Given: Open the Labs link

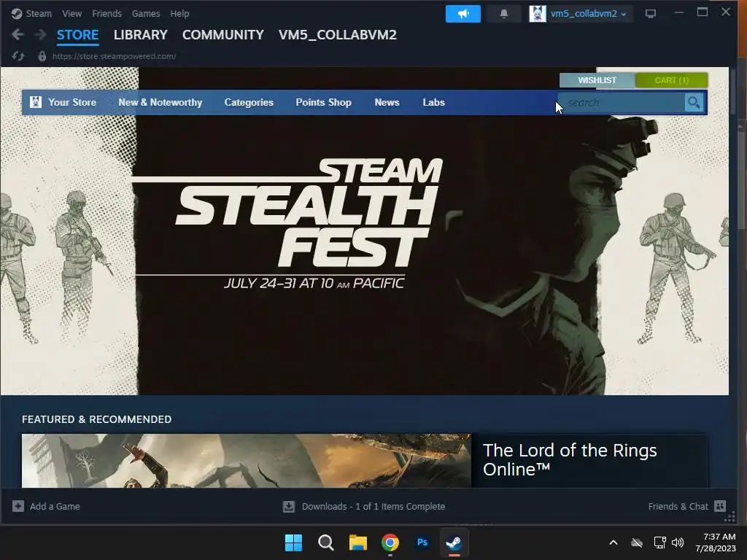Looking at the screenshot, I should pos(433,102).
